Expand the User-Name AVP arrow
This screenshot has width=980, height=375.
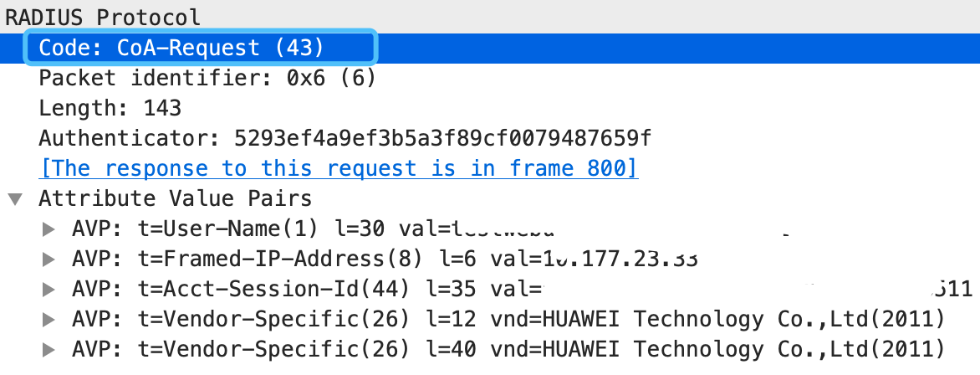[48, 229]
